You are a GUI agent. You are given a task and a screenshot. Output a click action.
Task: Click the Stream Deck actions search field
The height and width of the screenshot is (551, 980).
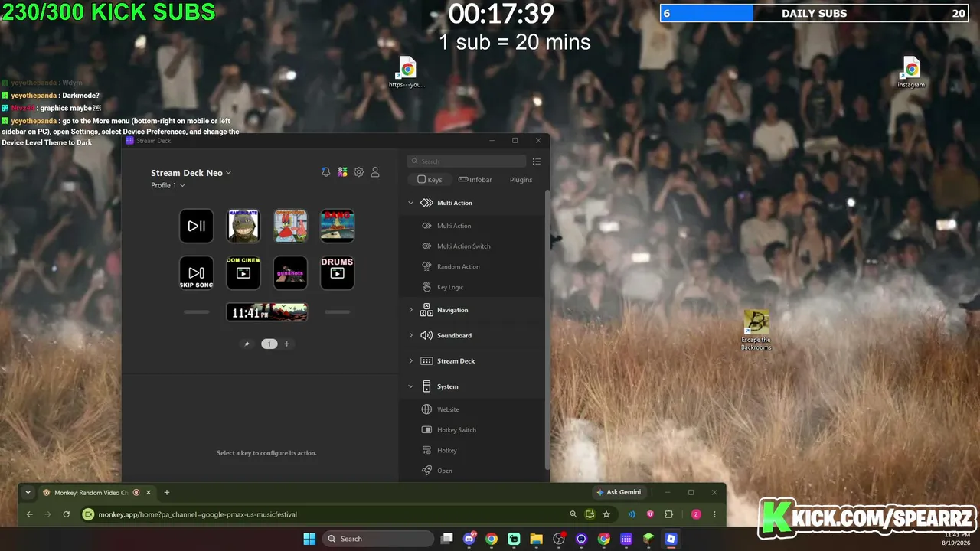[467, 161]
